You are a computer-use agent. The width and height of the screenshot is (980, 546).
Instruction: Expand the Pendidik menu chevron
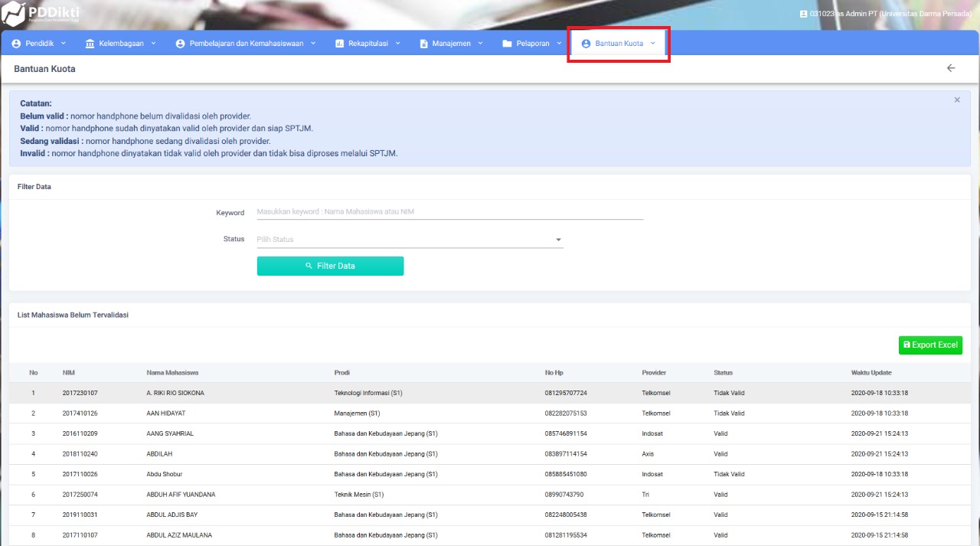pos(64,44)
